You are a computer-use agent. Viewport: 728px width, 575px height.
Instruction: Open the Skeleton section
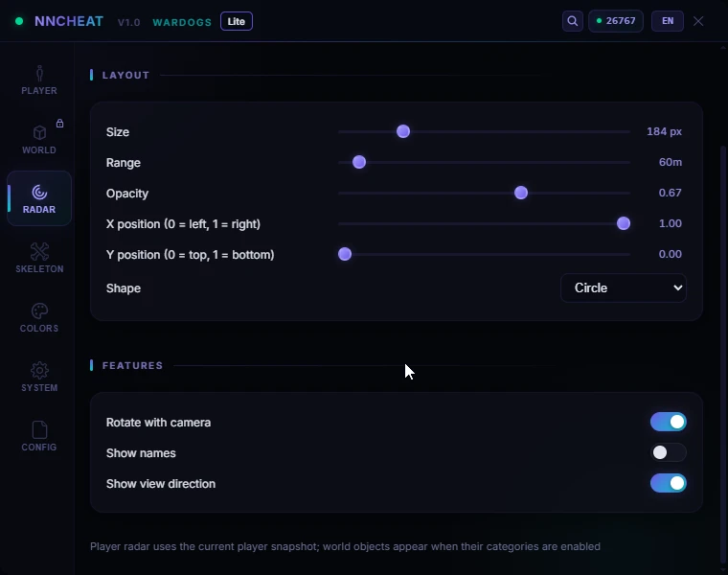[x=39, y=258]
